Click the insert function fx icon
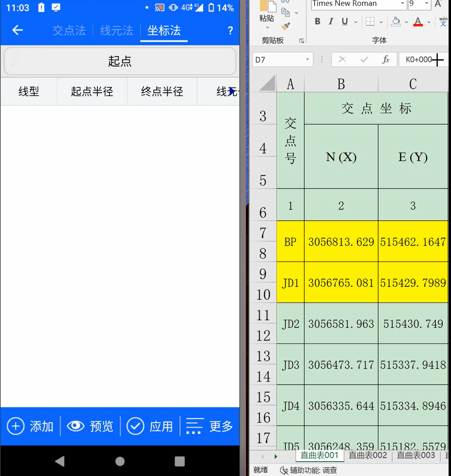This screenshot has width=451, height=476. point(386,60)
